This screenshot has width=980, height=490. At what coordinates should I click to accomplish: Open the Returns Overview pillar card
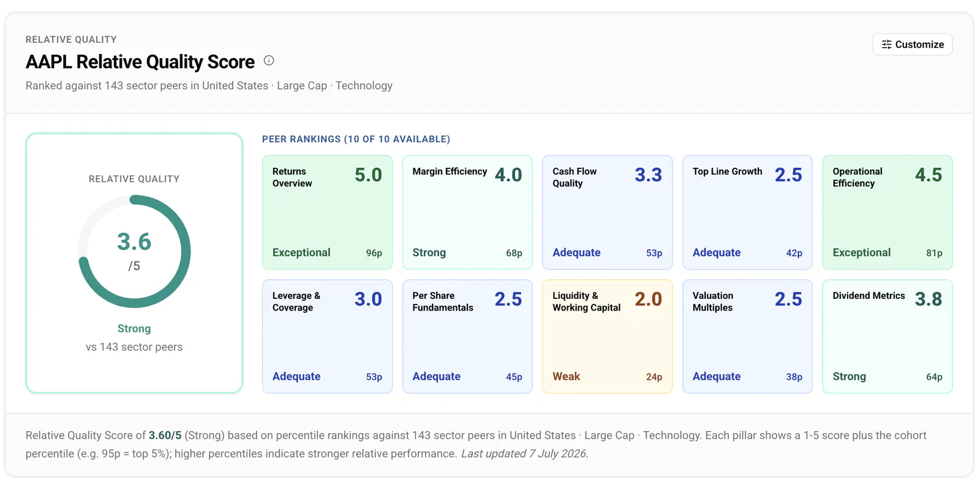328,213
